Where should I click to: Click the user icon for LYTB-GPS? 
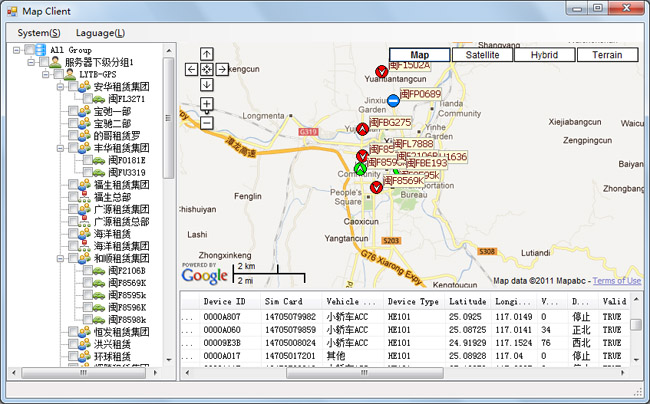coord(70,74)
